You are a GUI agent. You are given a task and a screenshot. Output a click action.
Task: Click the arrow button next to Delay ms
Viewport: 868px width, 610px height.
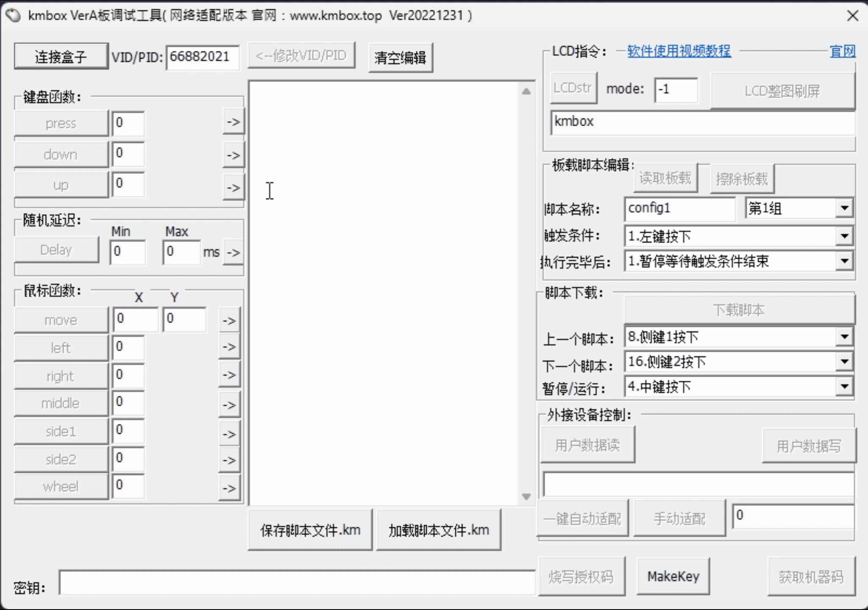tap(233, 252)
